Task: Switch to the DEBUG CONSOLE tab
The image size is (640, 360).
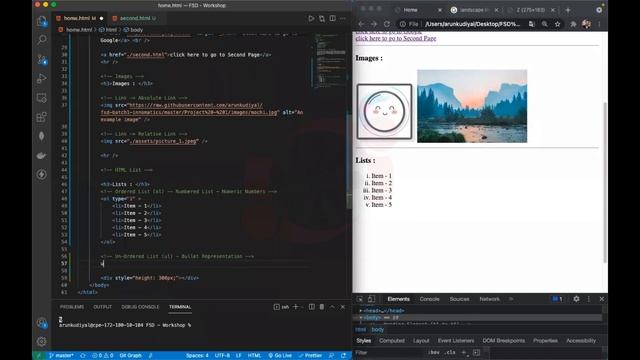Action: coord(140,307)
